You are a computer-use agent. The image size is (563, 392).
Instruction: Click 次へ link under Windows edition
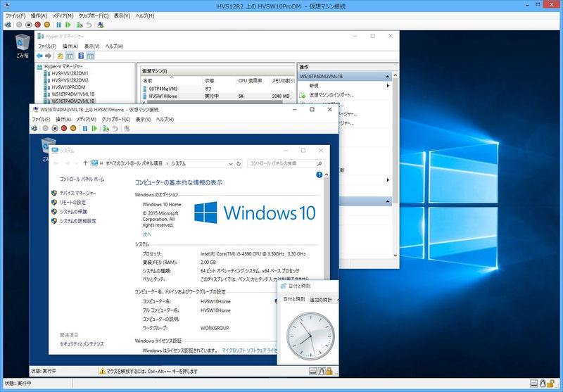tap(147, 234)
